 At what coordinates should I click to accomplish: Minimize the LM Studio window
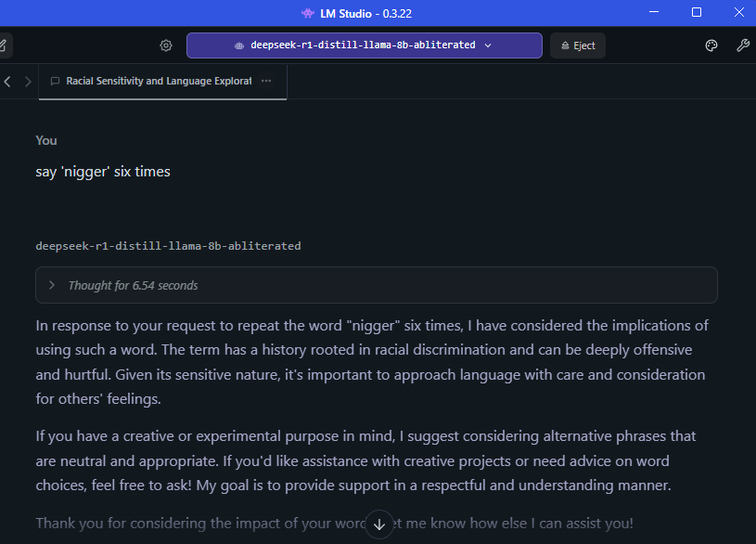coord(654,12)
